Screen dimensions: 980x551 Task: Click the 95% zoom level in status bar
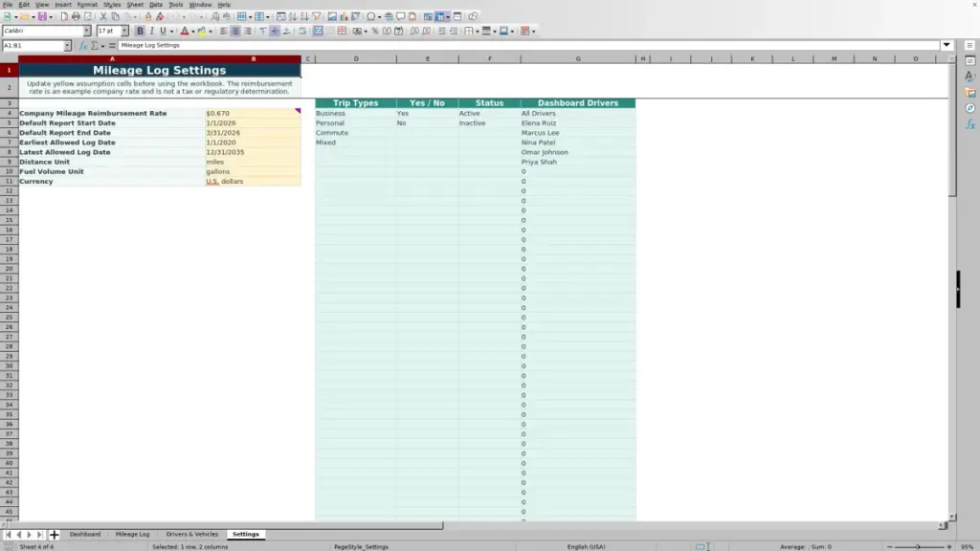(968, 546)
